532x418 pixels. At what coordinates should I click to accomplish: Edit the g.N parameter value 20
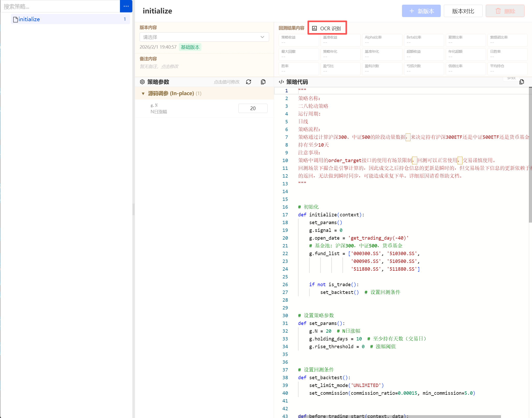pos(253,108)
